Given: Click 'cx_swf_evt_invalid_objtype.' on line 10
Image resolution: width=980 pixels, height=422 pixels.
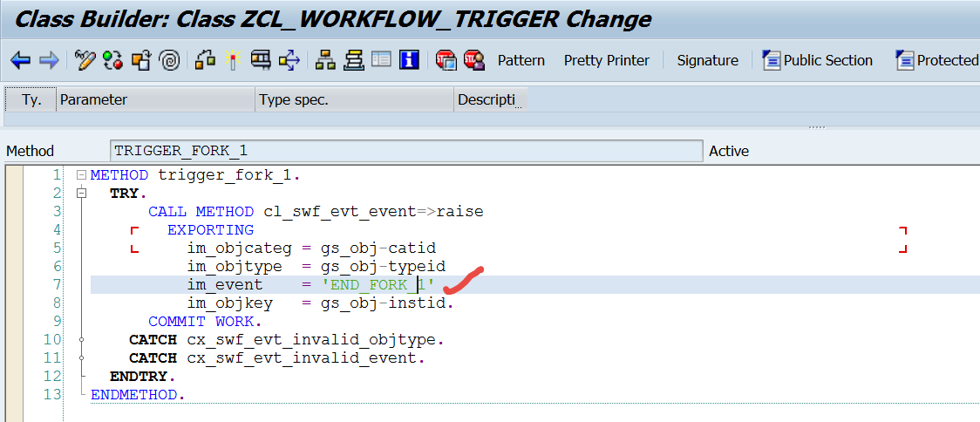Looking at the screenshot, I should (316, 341).
